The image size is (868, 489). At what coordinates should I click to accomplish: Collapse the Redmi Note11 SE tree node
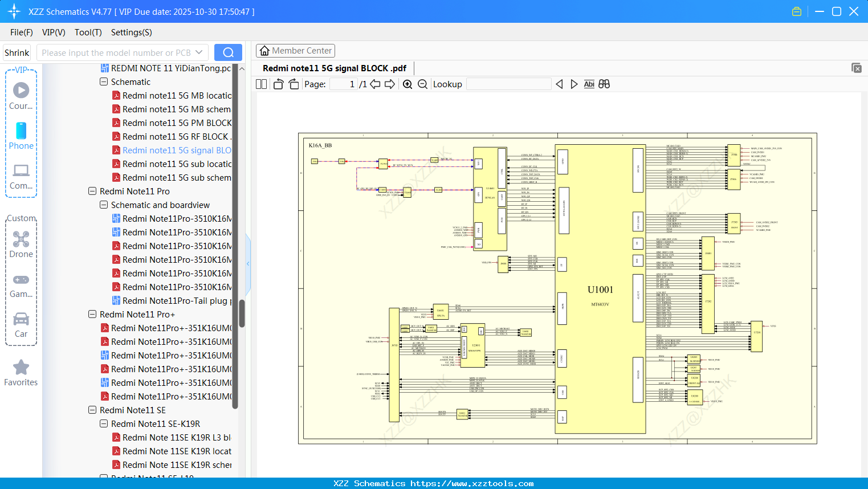[92, 410]
